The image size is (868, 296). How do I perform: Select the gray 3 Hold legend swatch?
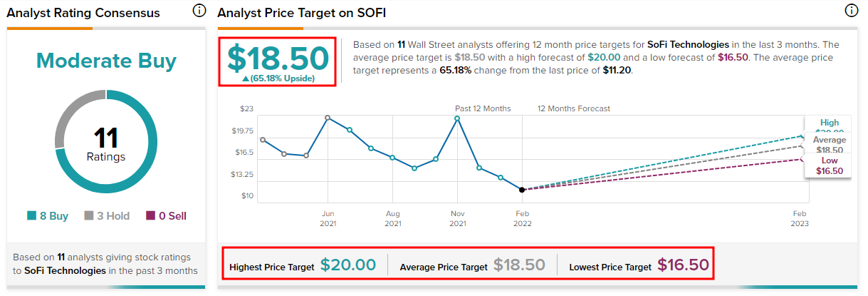pos(89,216)
